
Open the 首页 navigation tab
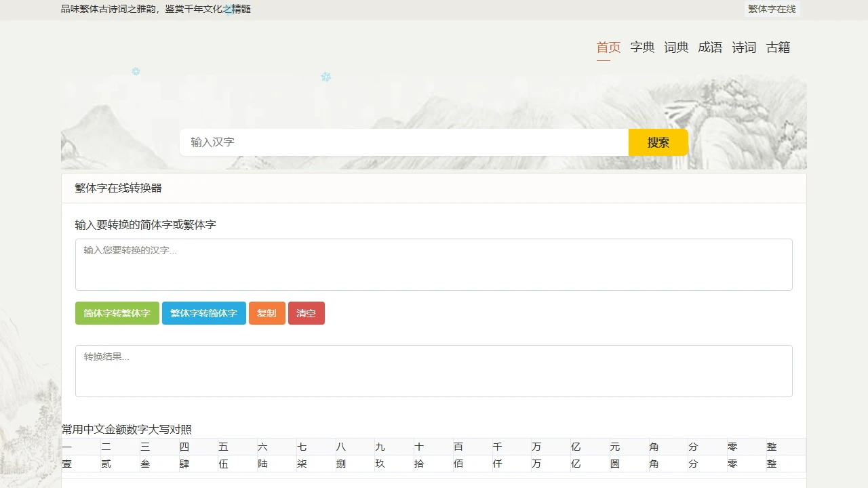pyautogui.click(x=608, y=47)
